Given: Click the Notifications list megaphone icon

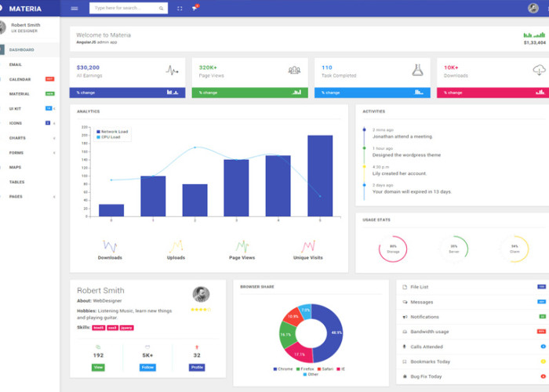Looking at the screenshot, I should point(405,317).
